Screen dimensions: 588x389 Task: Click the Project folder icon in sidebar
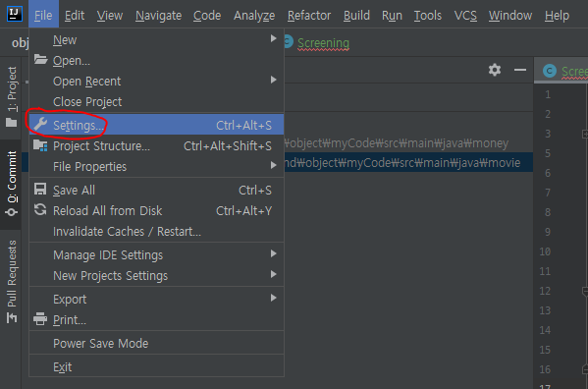pyautogui.click(x=12, y=122)
